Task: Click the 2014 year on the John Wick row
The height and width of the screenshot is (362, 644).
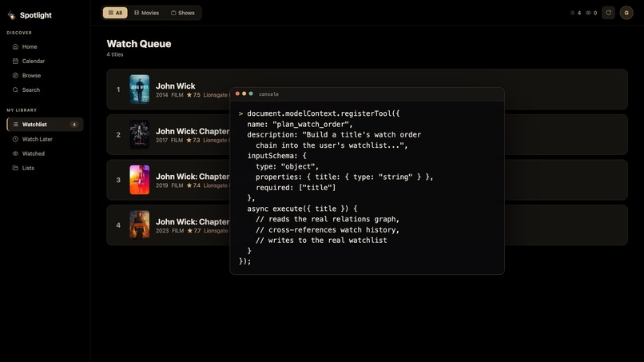Action: [162, 95]
